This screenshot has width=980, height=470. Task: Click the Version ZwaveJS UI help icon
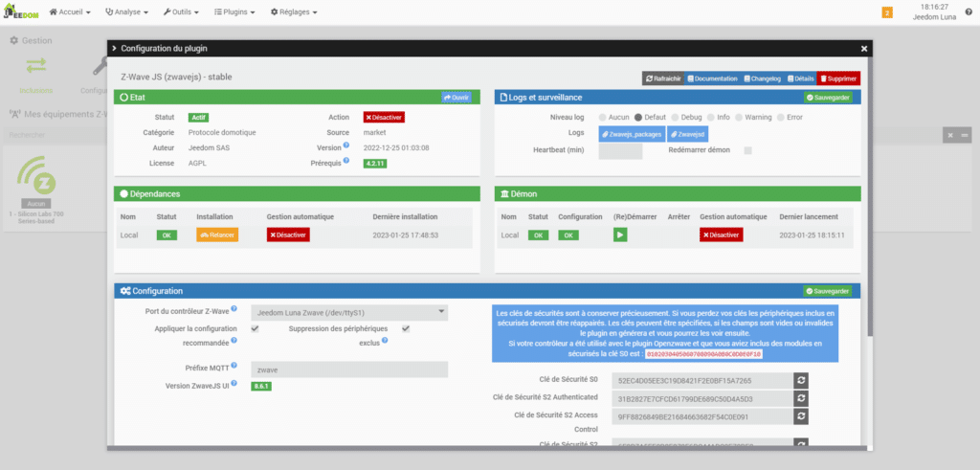coord(234,383)
